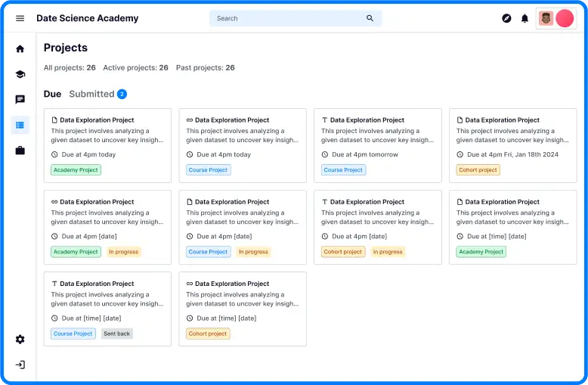
Task: Open the settings gear icon
Action: point(20,339)
